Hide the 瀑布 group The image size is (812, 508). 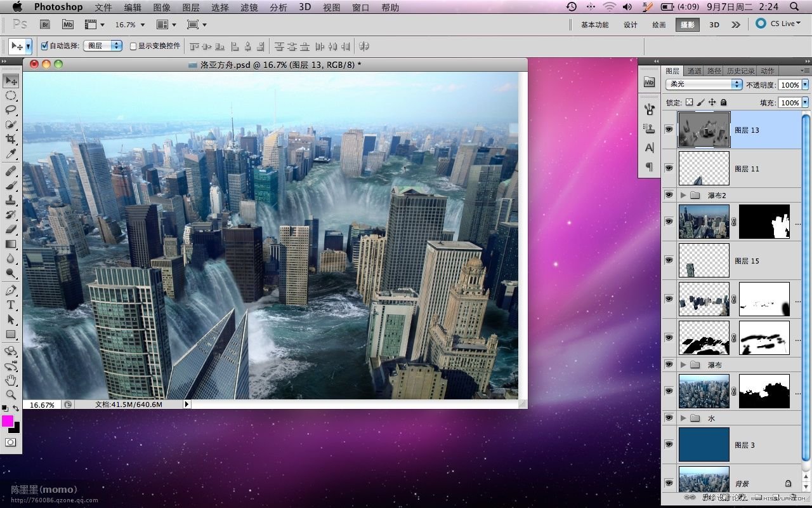[669, 364]
